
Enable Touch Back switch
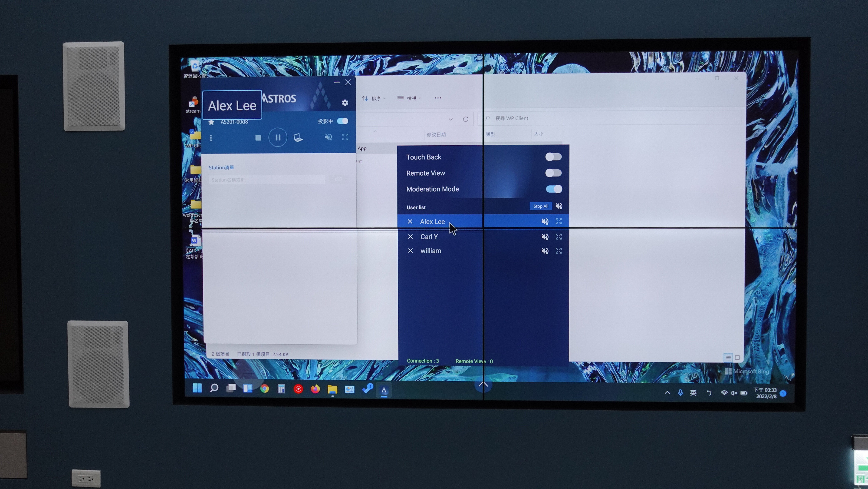click(x=553, y=157)
